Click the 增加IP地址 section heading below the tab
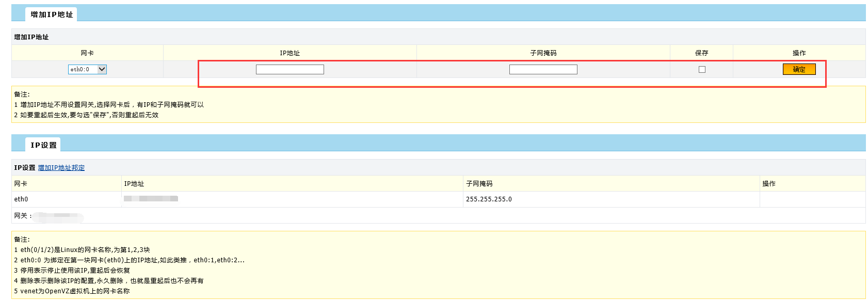 click(31, 37)
